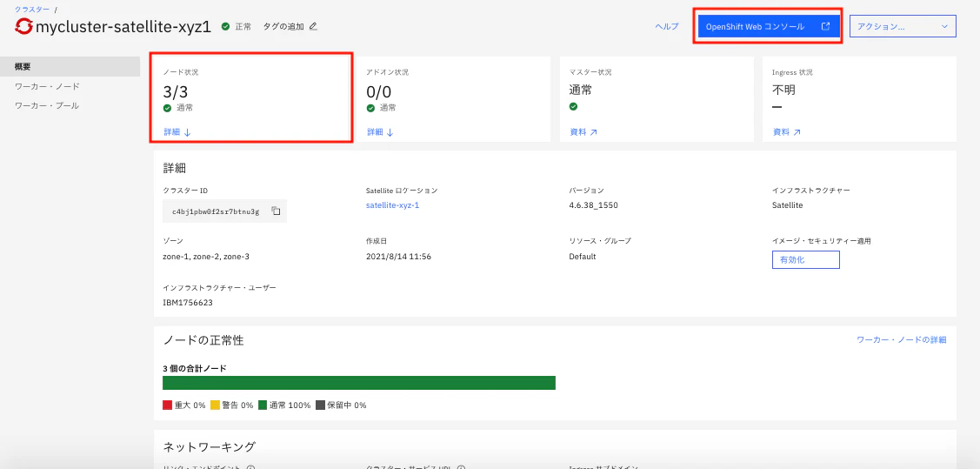
Task: Click 詳細 link in ノード状況 card
Action: 177,132
